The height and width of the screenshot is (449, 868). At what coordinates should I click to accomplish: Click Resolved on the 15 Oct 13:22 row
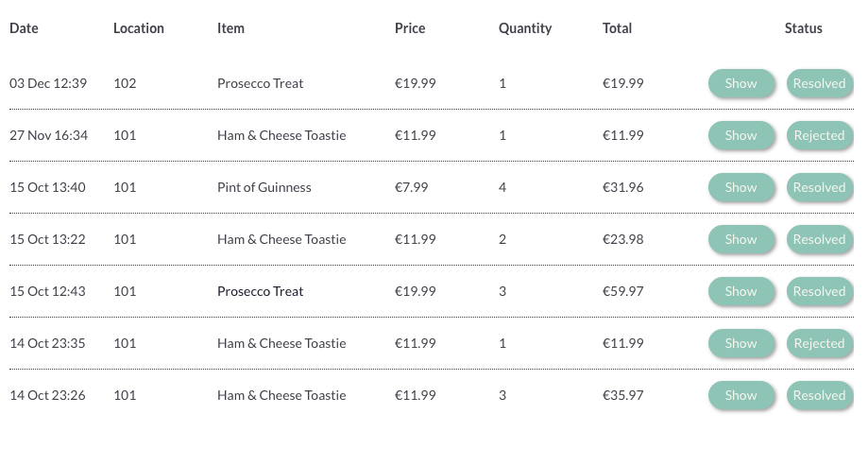pos(819,239)
